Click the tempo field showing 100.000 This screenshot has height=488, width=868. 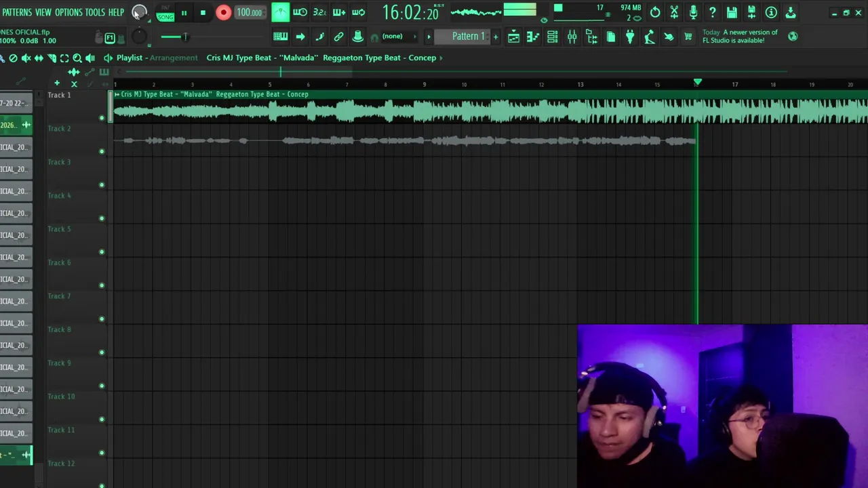(x=250, y=12)
